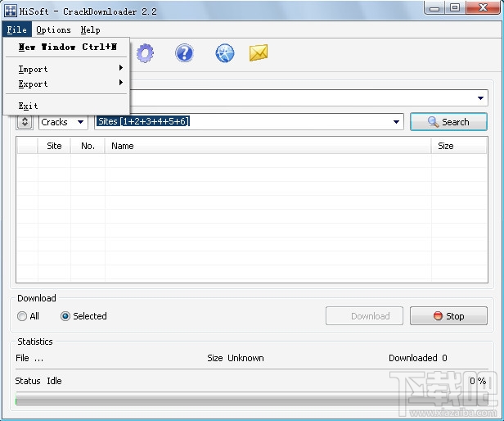Viewport: 504px width, 421px height.
Task: Open the settings gear toolbar icon
Action: tap(145, 53)
